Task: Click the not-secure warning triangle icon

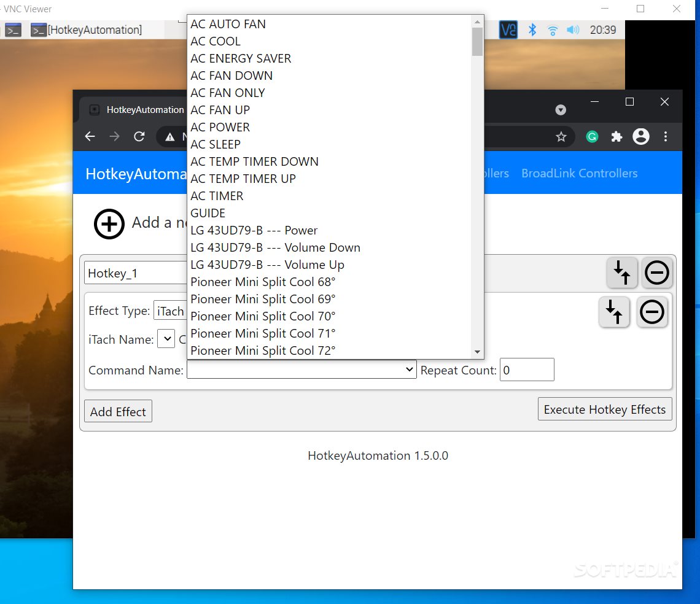Action: pos(170,137)
